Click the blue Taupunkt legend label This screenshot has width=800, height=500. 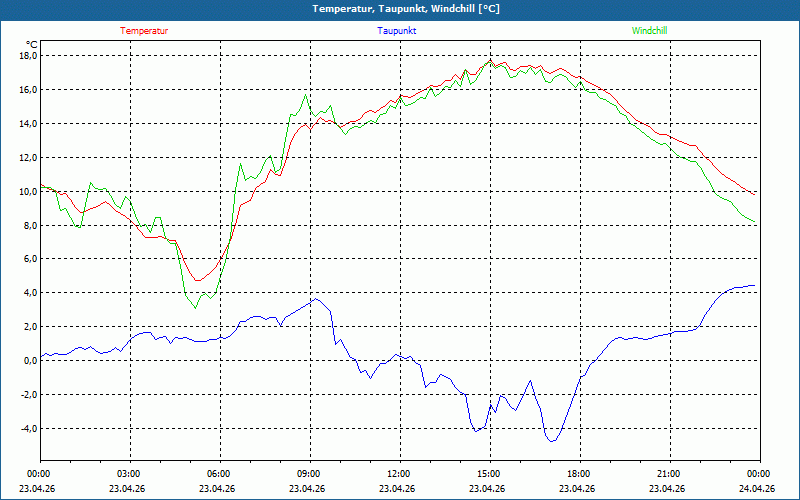[397, 31]
